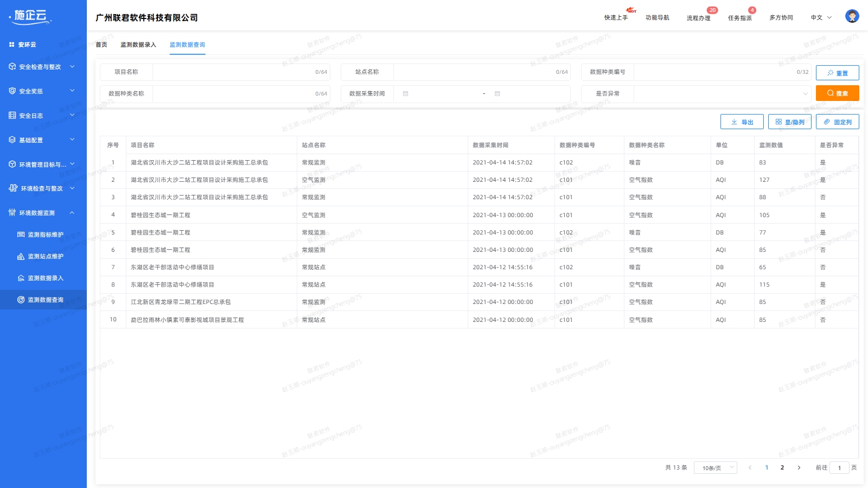Viewport: 868px width, 488px height.
Task: Switch to the 监测数据录入 tab
Action: (x=138, y=45)
